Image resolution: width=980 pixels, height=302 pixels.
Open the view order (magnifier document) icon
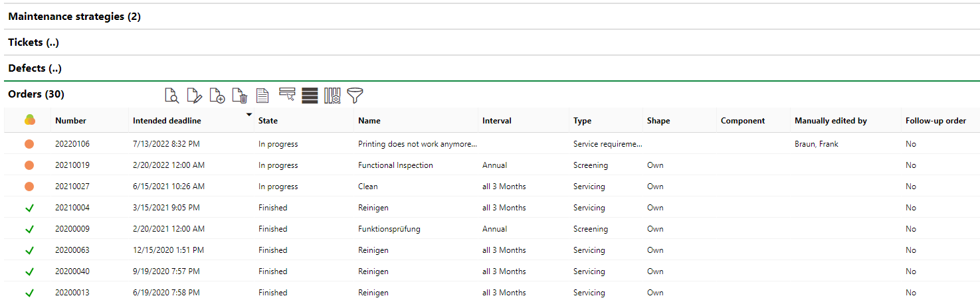[x=171, y=96]
